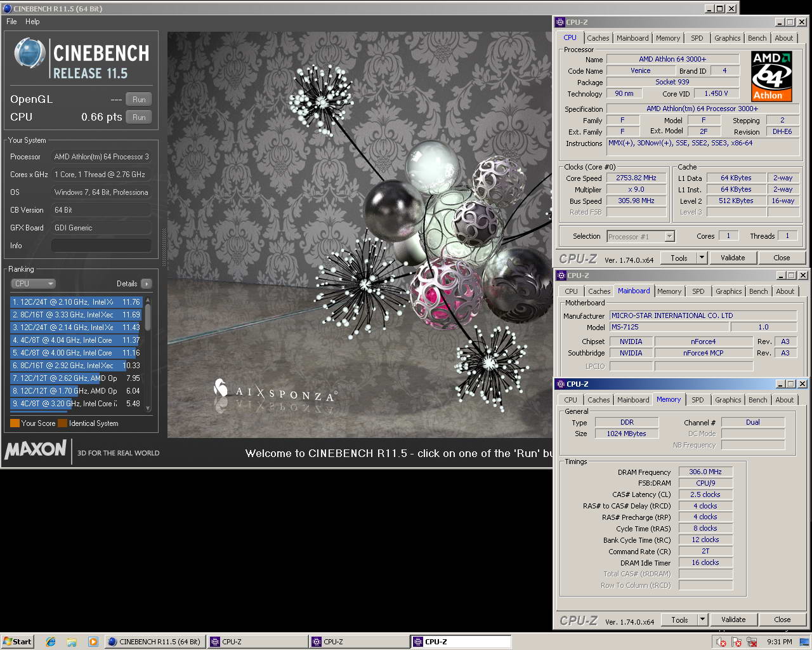
Task: Open the Cinebench Help menu
Action: click(x=32, y=22)
